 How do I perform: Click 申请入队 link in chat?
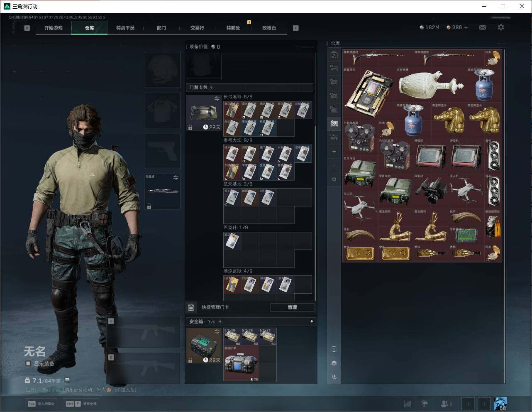(x=125, y=390)
